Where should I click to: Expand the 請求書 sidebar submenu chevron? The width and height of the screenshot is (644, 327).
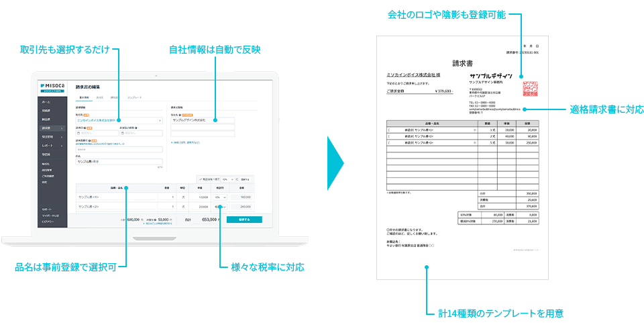62,128
